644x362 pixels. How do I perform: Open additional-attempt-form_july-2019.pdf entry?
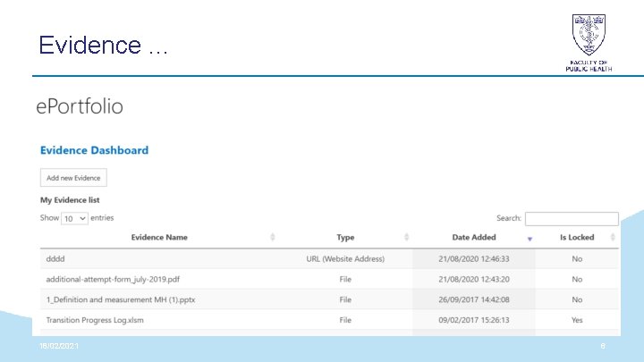(113, 279)
